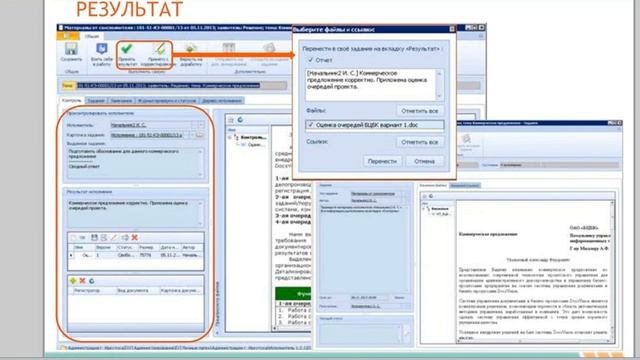Click the pencil edit icon in files toolbar
Image resolution: width=640 pixels, height=360 pixels.
(114, 238)
